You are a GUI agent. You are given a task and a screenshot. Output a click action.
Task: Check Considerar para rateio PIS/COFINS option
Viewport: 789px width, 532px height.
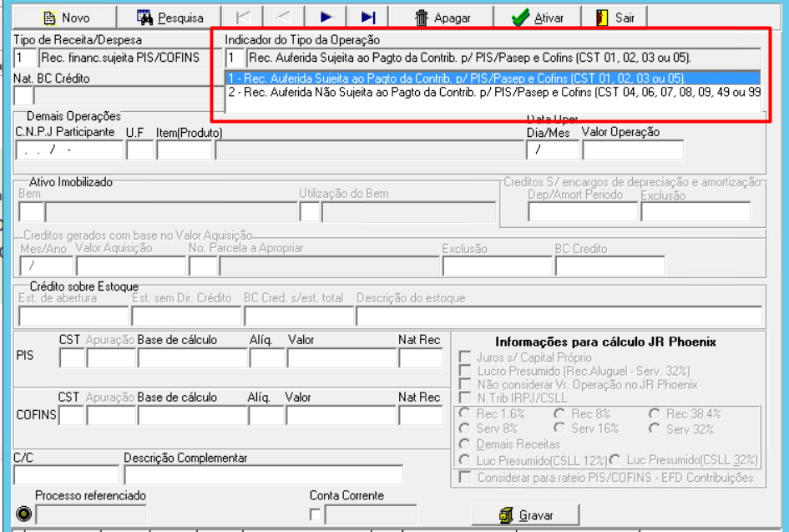click(x=465, y=477)
